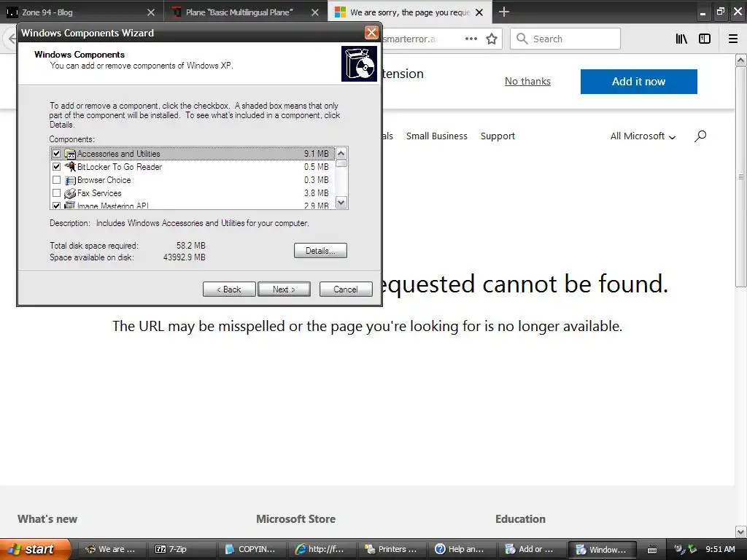Check the Browser Choice checkbox
The height and width of the screenshot is (560, 747).
point(56,180)
